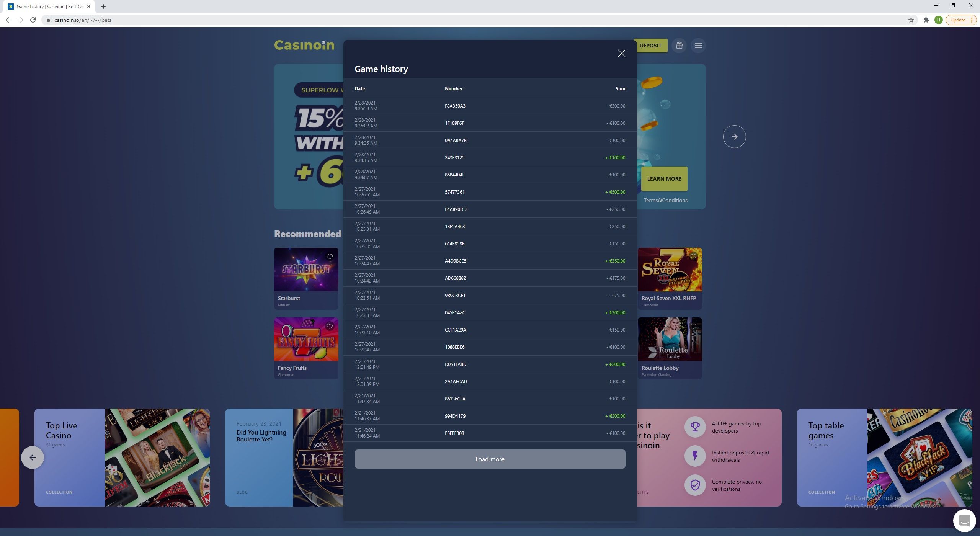
Task: Click the browser back arrow
Action: pos(8,20)
